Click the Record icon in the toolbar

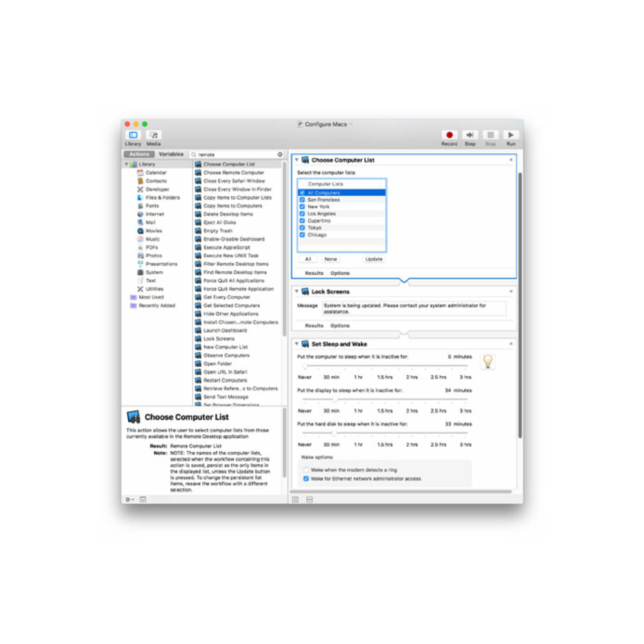449,135
